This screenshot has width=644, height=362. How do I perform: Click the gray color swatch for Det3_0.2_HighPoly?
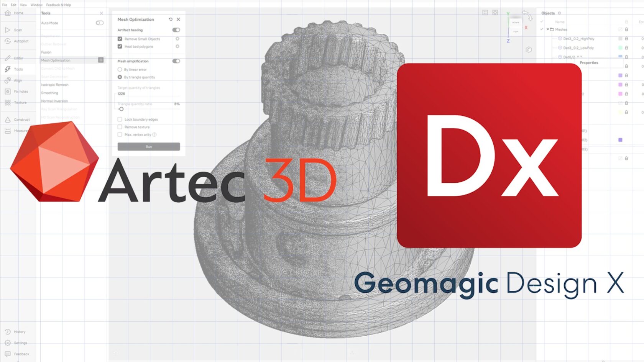[620, 39]
